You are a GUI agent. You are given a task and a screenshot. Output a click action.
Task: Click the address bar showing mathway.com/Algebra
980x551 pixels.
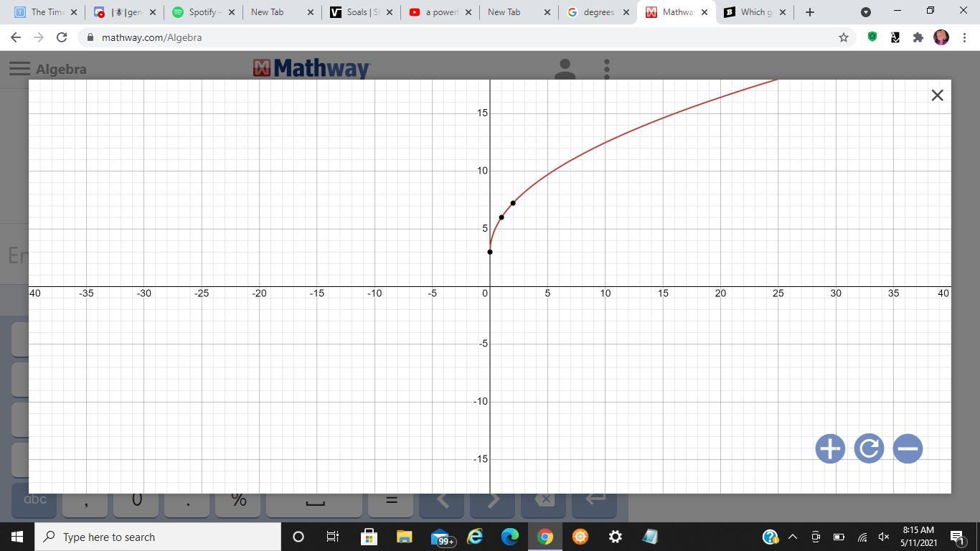tap(459, 37)
